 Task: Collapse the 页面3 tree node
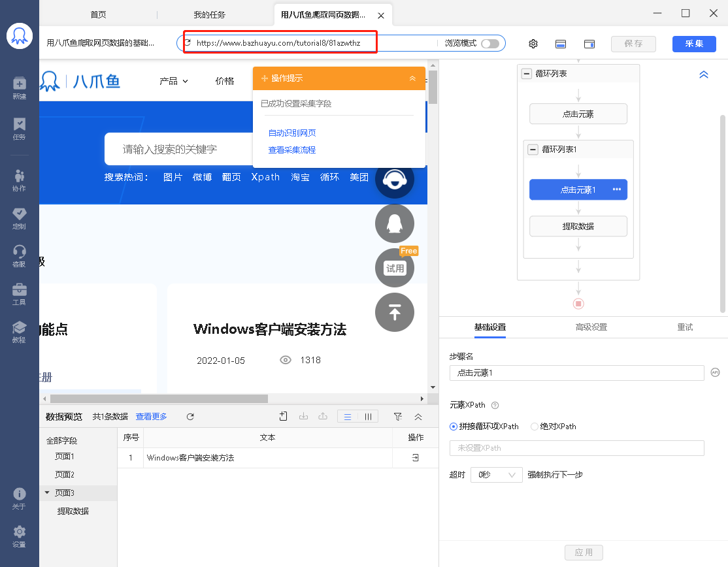[x=47, y=493]
